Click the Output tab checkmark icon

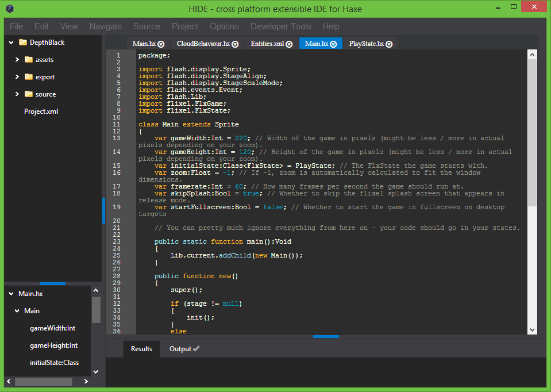196,348
